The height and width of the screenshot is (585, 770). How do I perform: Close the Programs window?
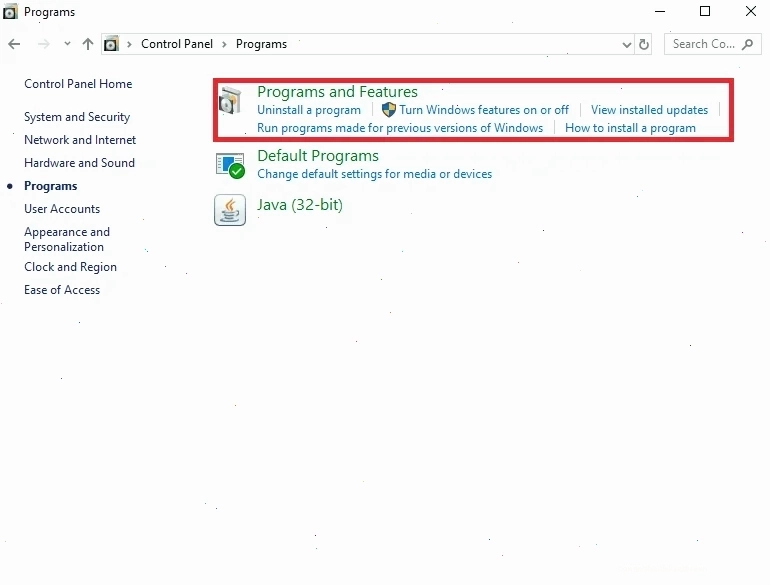750,11
